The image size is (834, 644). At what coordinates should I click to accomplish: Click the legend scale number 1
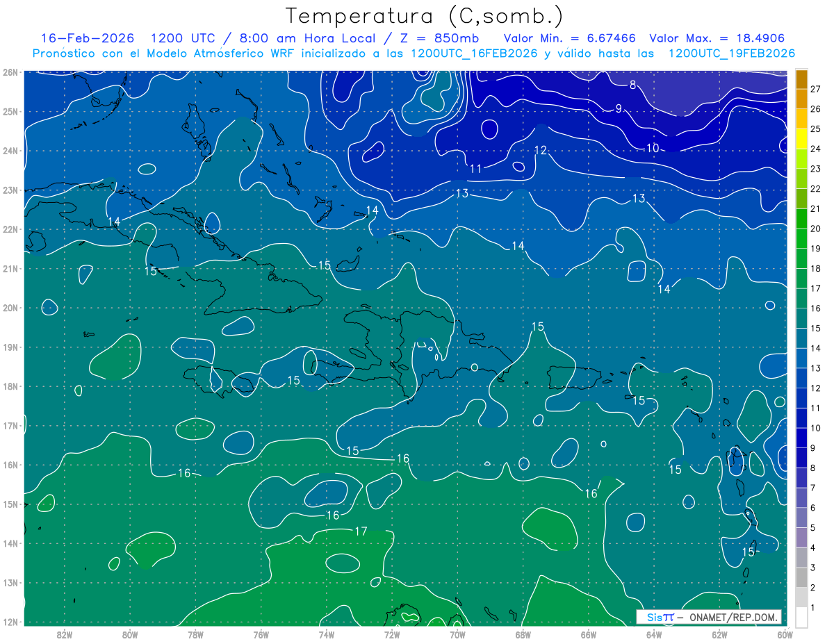pyautogui.click(x=812, y=608)
